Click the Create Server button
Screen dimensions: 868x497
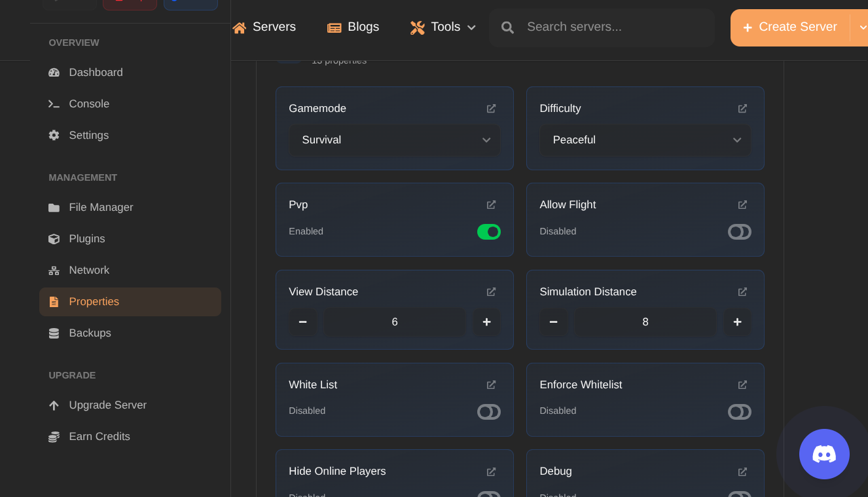pyautogui.click(x=790, y=28)
